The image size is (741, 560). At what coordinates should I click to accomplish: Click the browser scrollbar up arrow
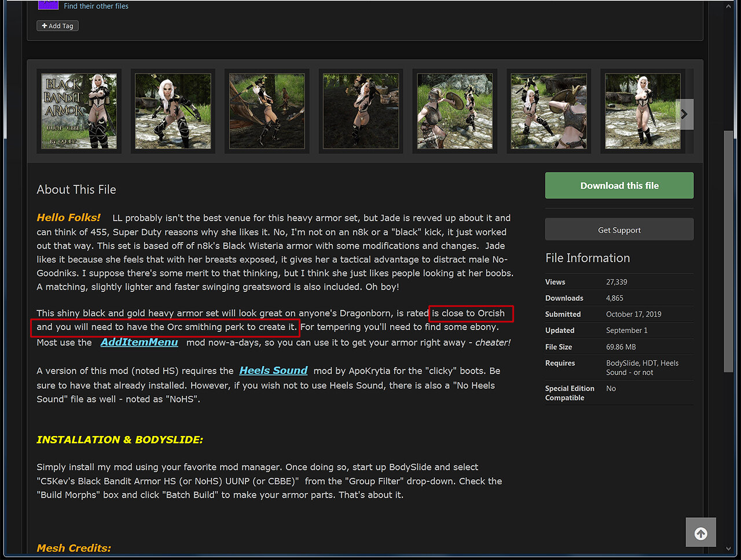click(728, 6)
